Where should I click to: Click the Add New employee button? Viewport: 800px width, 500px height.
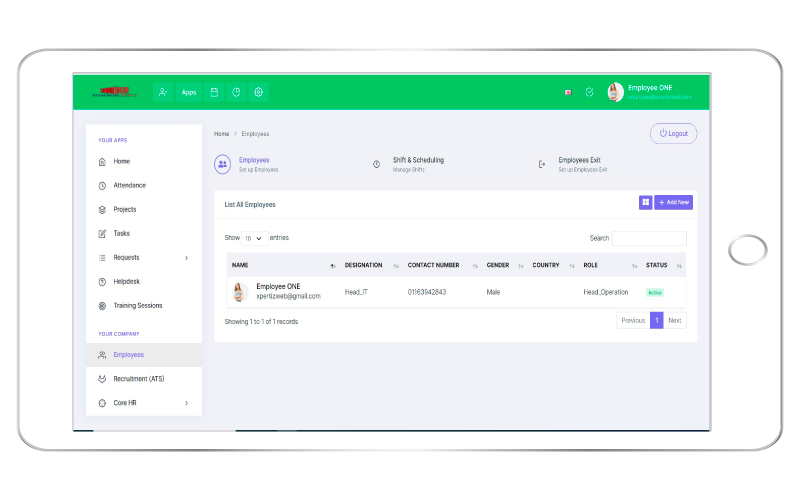click(x=673, y=202)
